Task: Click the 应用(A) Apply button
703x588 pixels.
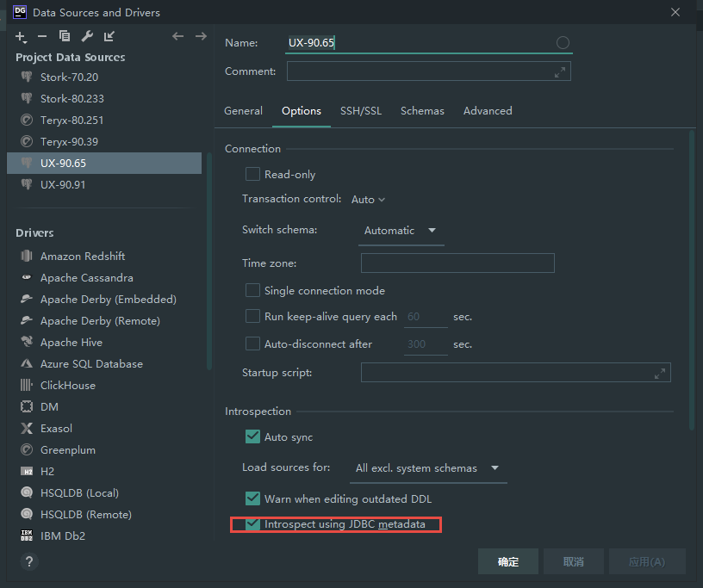Action: pos(647,561)
